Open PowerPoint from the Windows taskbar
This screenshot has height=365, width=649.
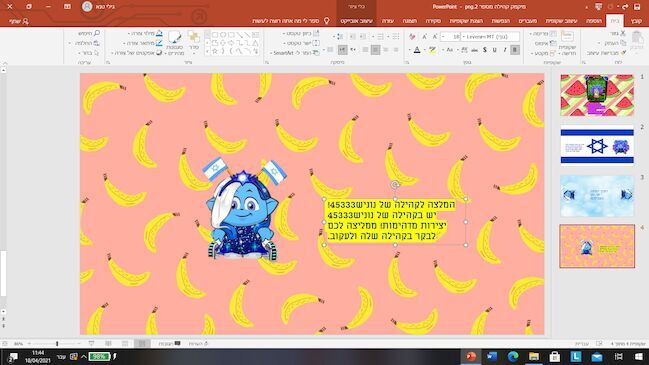click(471, 356)
